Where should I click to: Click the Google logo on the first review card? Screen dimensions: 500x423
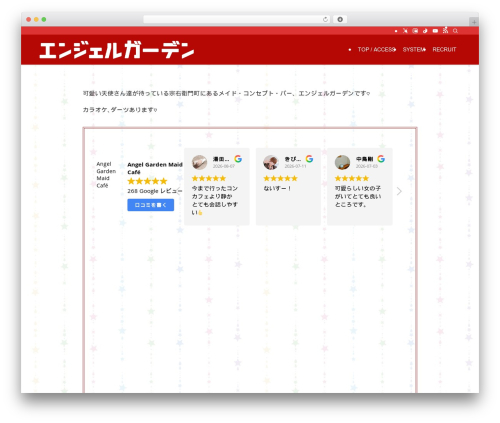point(238,159)
